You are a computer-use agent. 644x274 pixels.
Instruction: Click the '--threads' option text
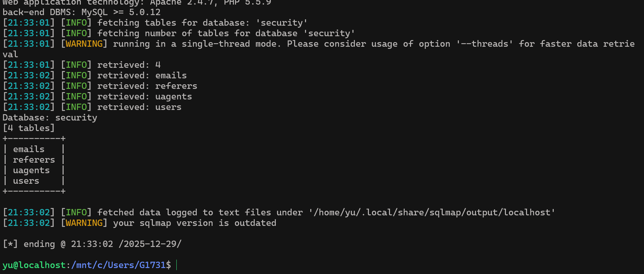click(484, 44)
